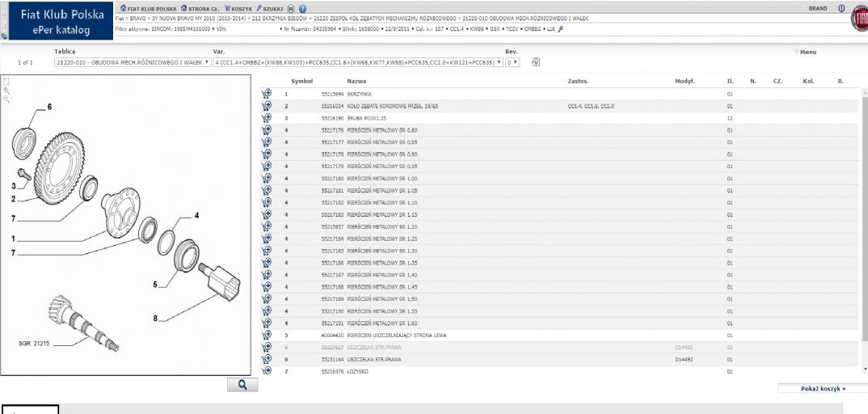Expand the Menu panel

pos(806,52)
